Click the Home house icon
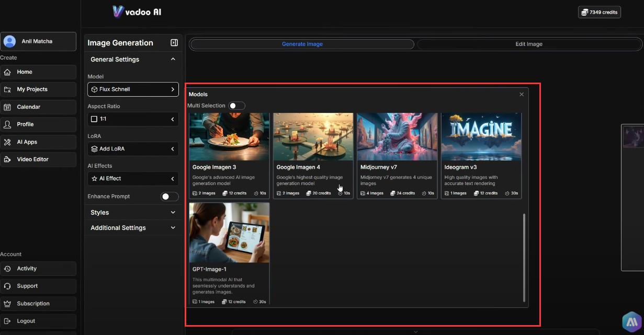The image size is (644, 335). 7,72
